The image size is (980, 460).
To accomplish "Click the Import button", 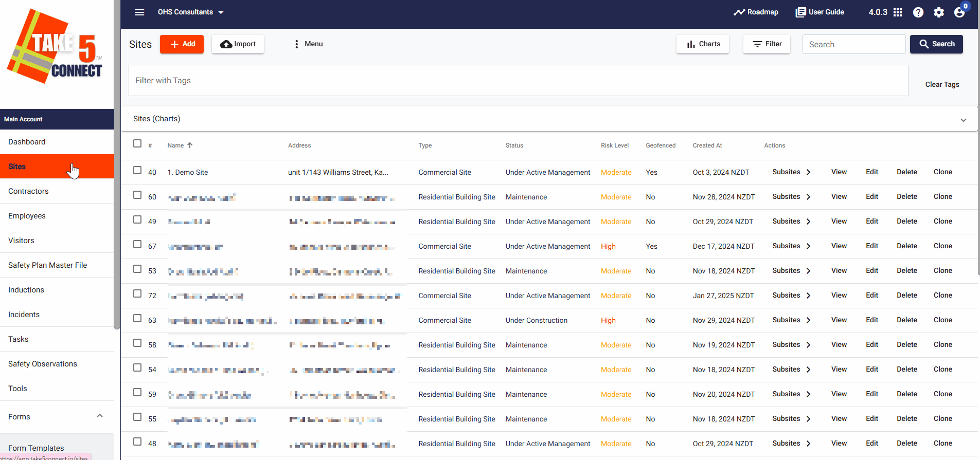I will point(238,44).
